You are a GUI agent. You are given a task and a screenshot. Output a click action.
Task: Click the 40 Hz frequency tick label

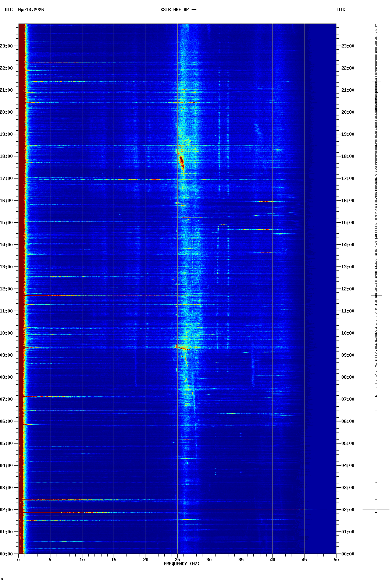(272, 559)
